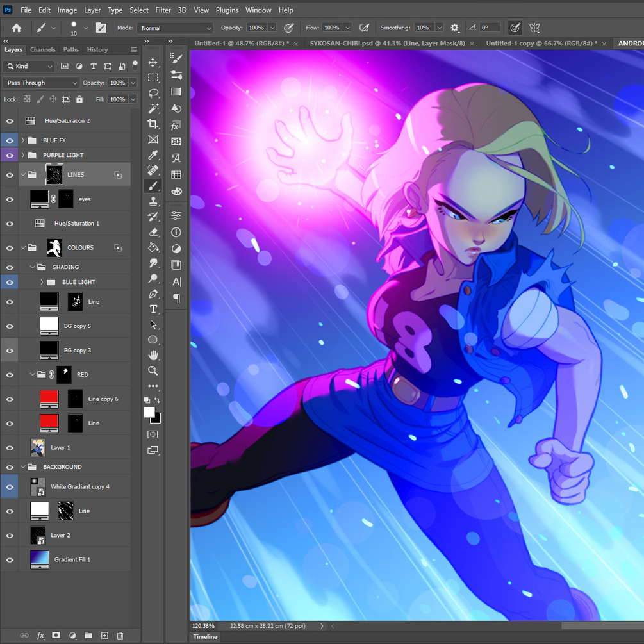Select the Eyedropper tool
The height and width of the screenshot is (644, 644).
[x=153, y=155]
